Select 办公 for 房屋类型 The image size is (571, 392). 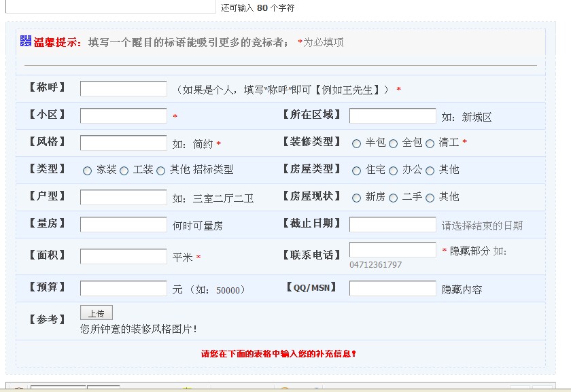[393, 171]
